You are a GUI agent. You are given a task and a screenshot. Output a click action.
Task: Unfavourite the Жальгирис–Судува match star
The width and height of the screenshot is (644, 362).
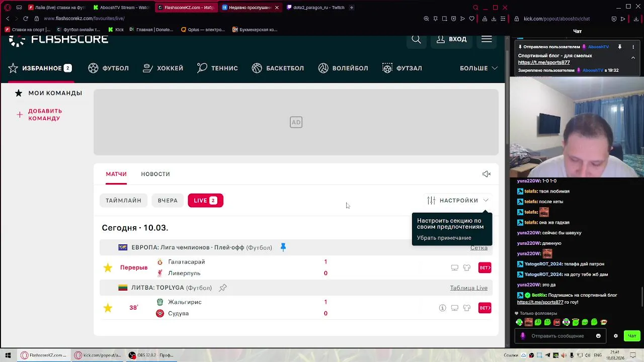(108, 308)
